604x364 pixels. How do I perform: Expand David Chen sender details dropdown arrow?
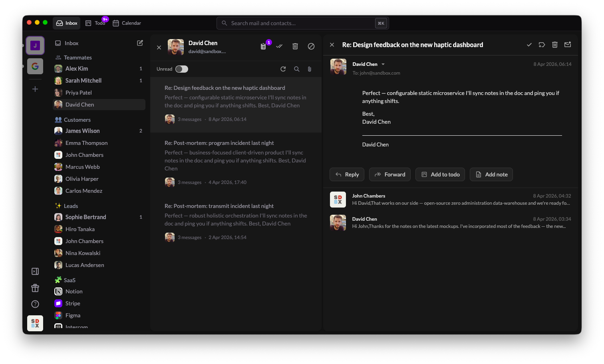[383, 64]
